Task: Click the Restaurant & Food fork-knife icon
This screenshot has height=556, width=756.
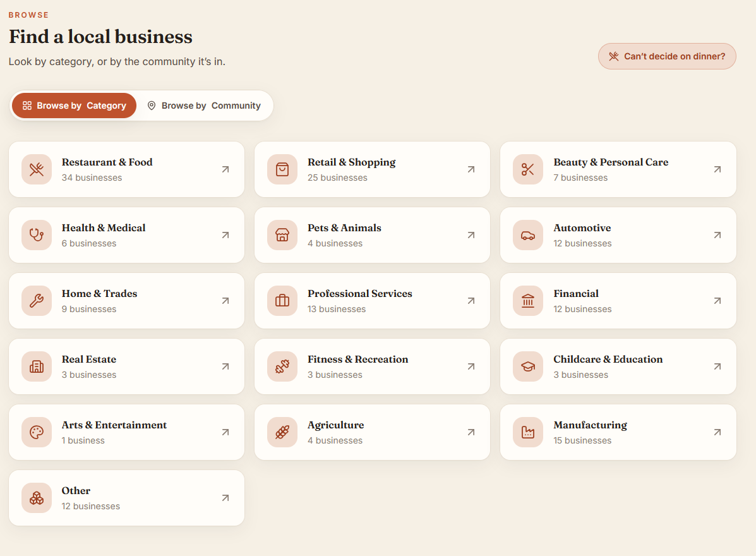Action: coord(37,169)
